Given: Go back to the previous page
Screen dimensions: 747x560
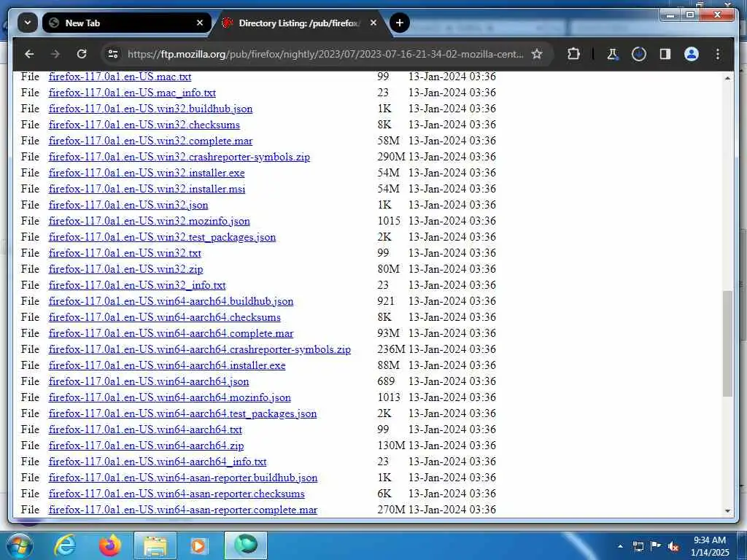Looking at the screenshot, I should click(x=29, y=54).
